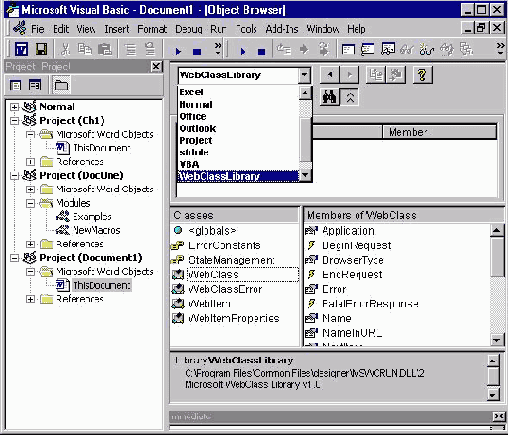Open the Insert menu
Screen dimensions: 508x435
(117, 29)
